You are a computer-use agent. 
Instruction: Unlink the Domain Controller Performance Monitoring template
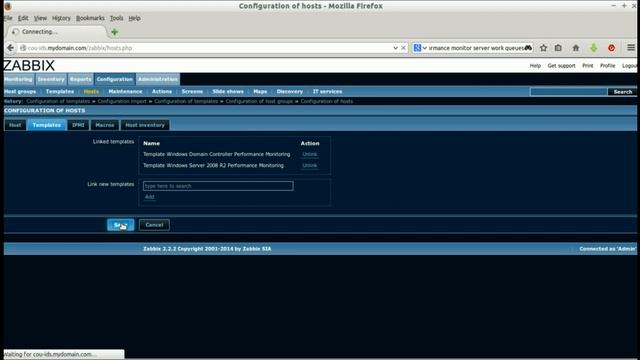pos(309,154)
